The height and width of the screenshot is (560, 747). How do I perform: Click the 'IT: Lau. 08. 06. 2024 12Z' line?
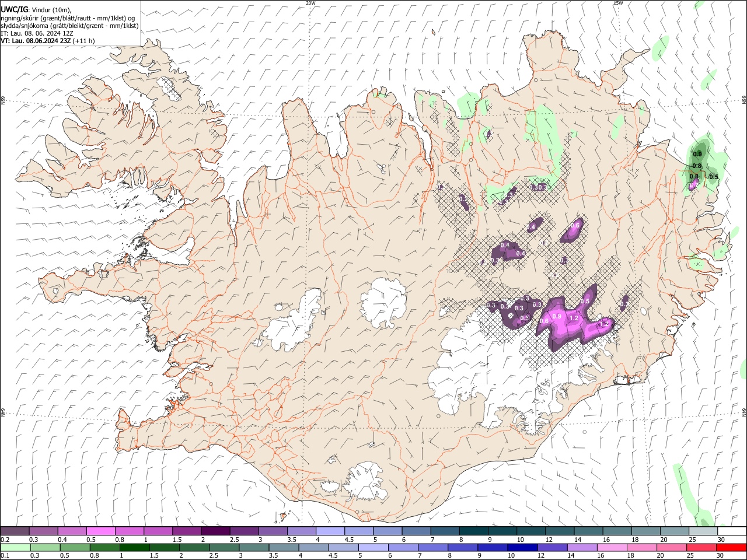click(x=37, y=33)
